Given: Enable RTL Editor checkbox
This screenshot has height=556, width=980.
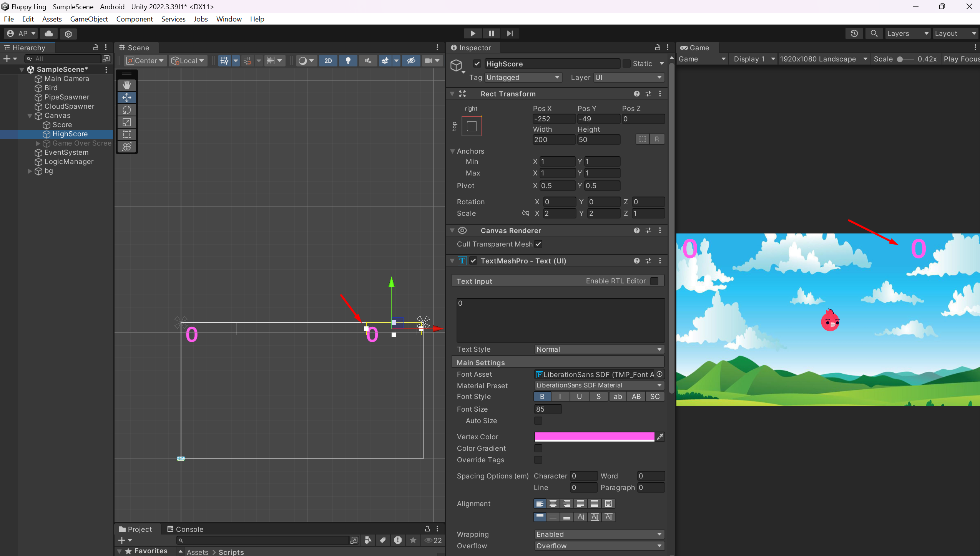Looking at the screenshot, I should [x=654, y=281].
